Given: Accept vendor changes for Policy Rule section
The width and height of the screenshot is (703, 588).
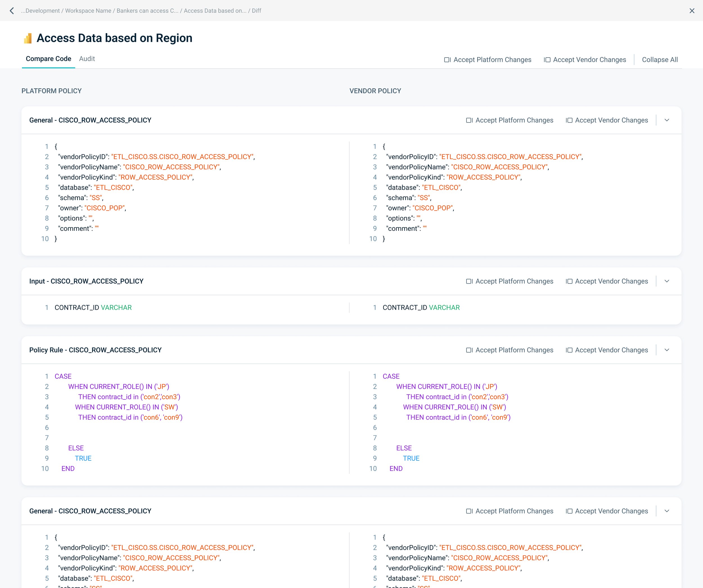Looking at the screenshot, I should [607, 350].
